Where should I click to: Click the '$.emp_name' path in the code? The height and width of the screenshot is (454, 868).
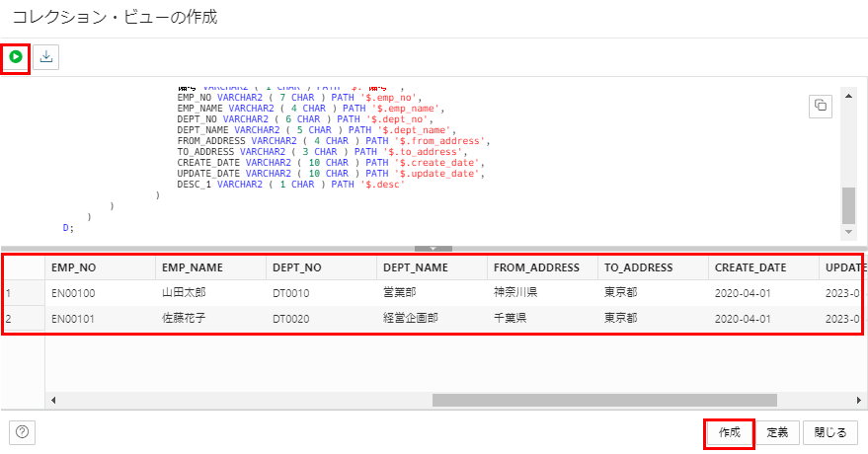(408, 109)
